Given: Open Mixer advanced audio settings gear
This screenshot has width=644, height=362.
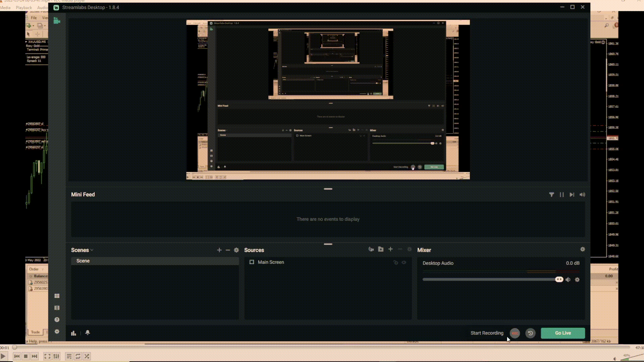Looking at the screenshot, I should pyautogui.click(x=583, y=249).
